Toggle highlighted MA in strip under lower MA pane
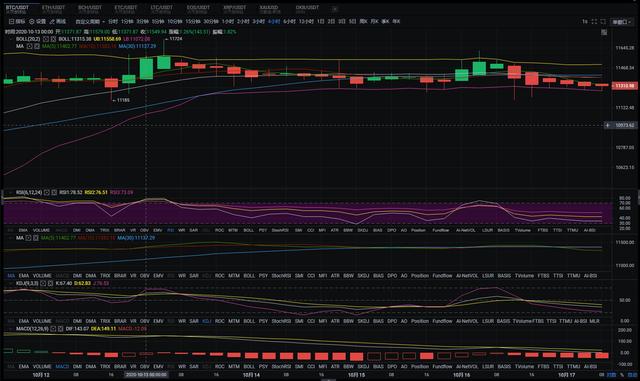Screen dimensions: 640x381 point(11,276)
